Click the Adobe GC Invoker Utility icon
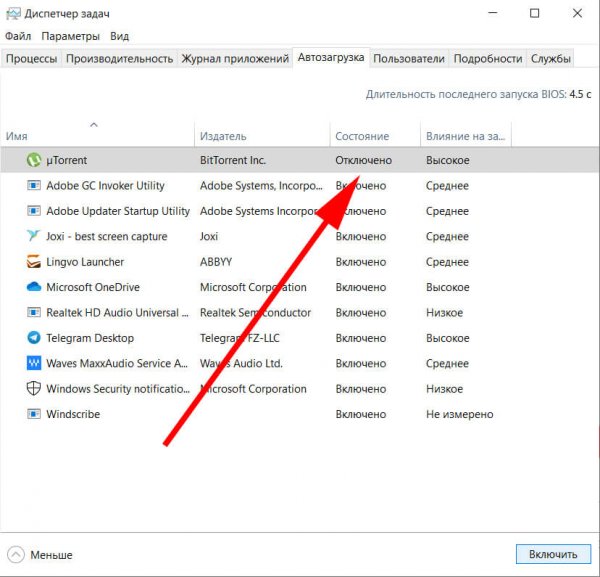 point(33,186)
